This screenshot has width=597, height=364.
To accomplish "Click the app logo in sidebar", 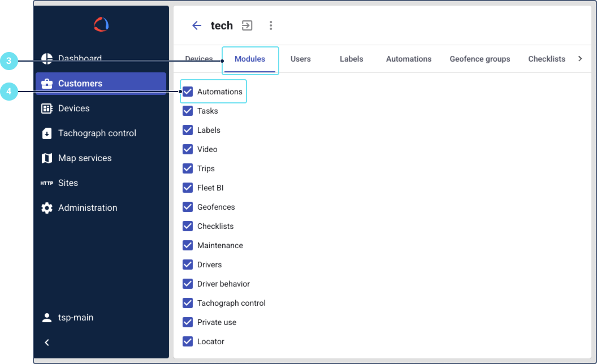I will click(x=101, y=24).
